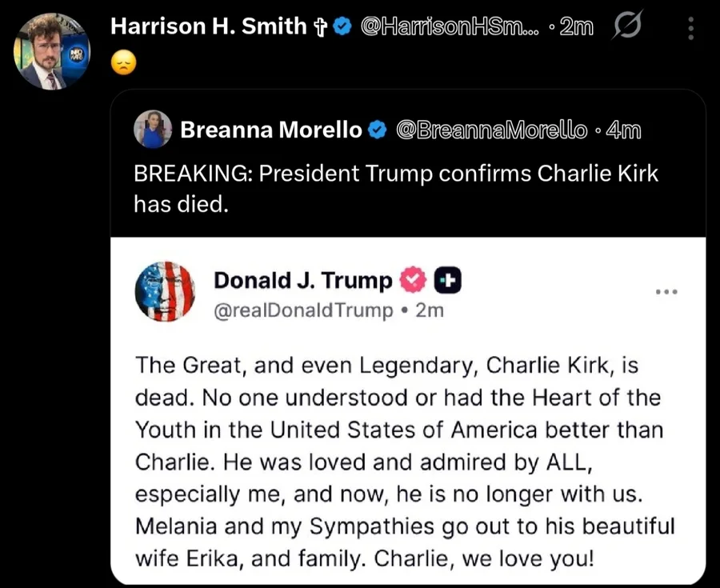Click Harrison H. Smith's blue verified badge
Screen dimensions: 720x588
click(x=342, y=26)
